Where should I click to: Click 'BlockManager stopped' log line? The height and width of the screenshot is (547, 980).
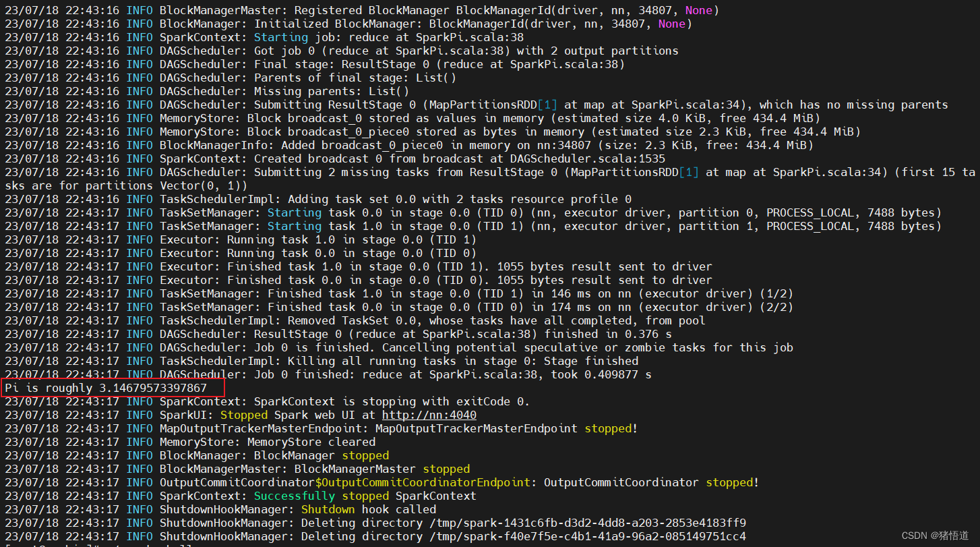(x=197, y=455)
